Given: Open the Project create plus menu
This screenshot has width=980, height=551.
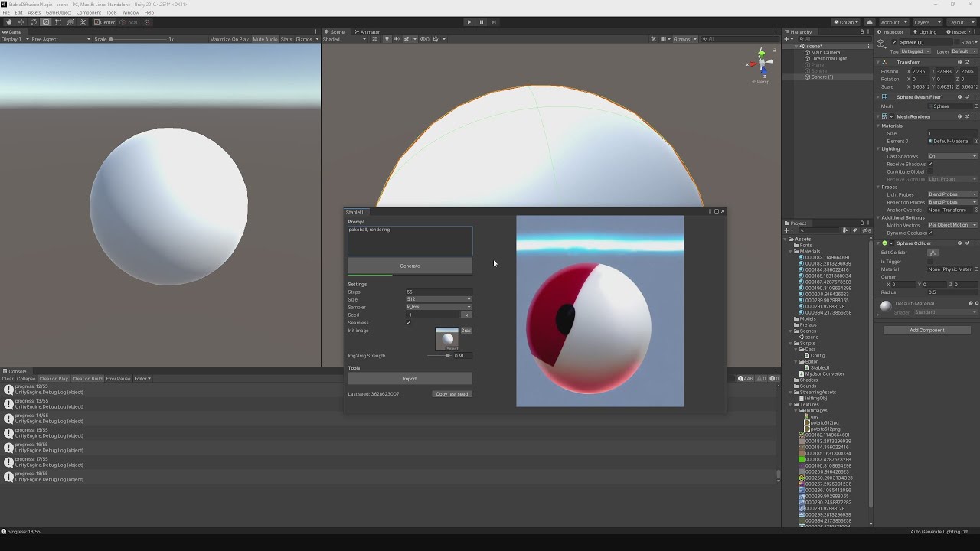Looking at the screenshot, I should pyautogui.click(x=789, y=230).
